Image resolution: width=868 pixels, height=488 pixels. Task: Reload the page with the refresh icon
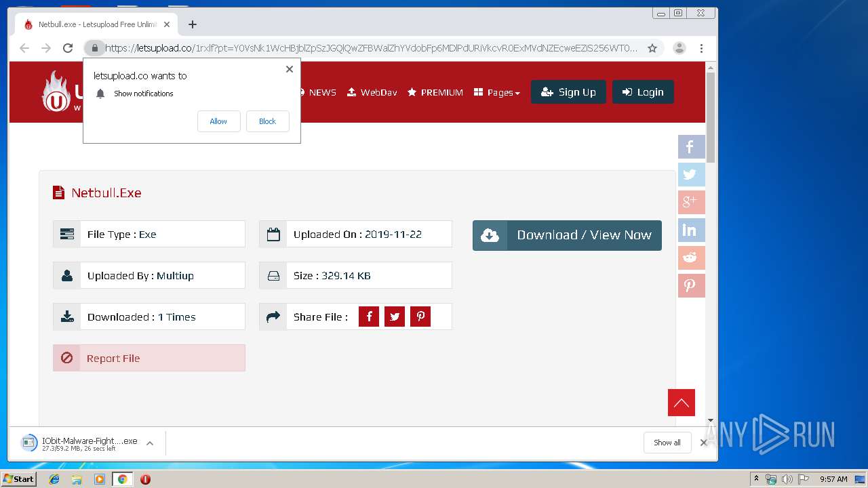click(68, 48)
